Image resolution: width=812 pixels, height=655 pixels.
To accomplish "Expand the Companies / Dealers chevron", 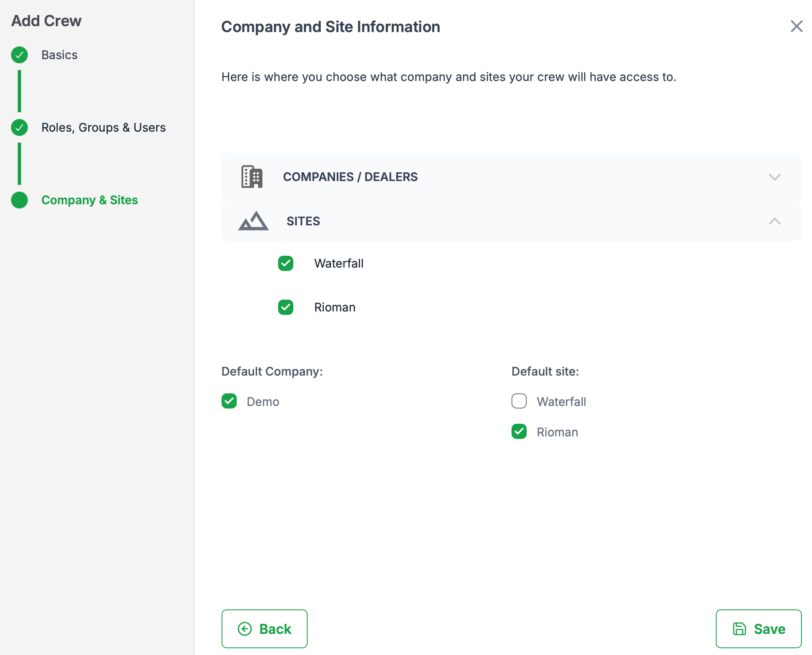I will [774, 177].
